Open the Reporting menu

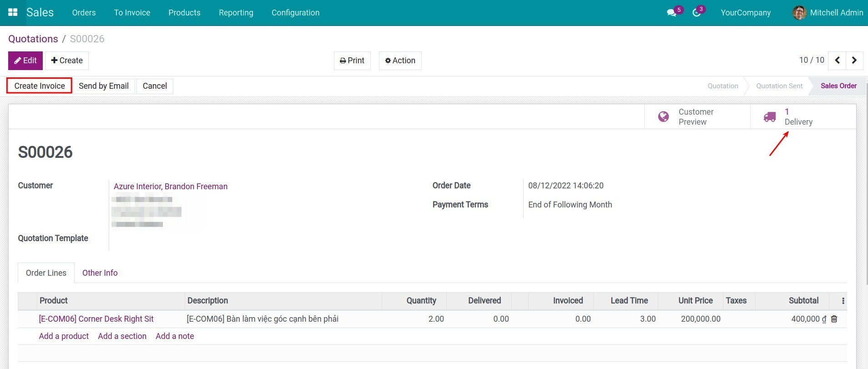tap(236, 13)
